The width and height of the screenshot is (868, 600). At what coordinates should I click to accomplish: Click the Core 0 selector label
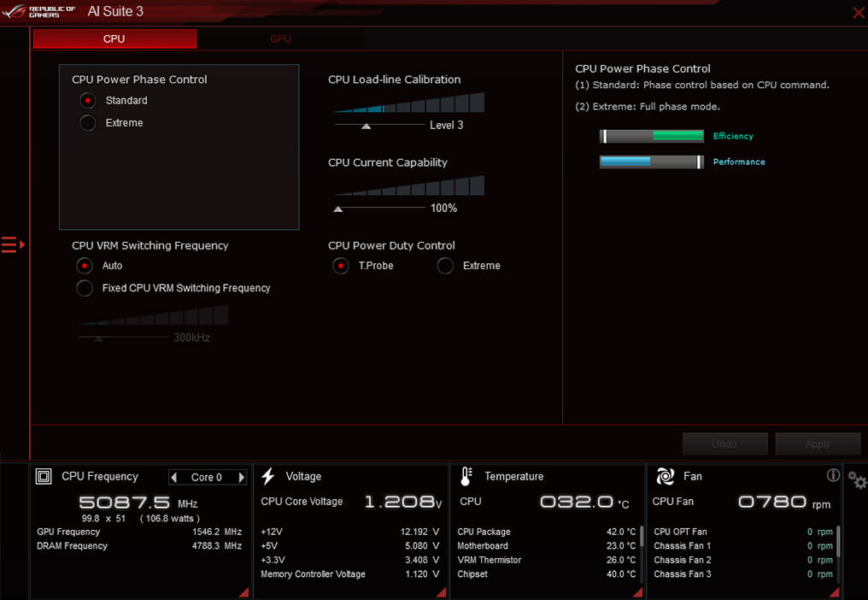pyautogui.click(x=207, y=477)
